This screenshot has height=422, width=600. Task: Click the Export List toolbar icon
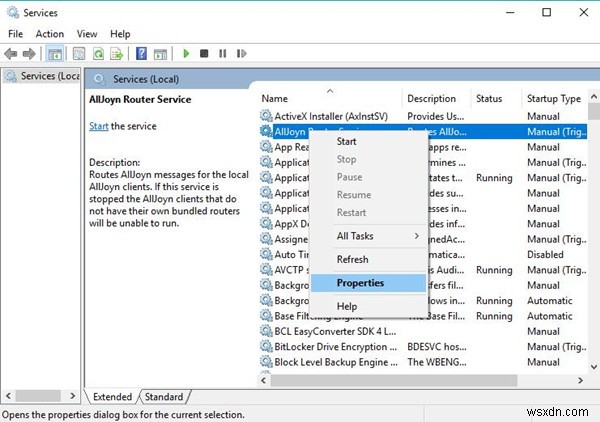[117, 54]
